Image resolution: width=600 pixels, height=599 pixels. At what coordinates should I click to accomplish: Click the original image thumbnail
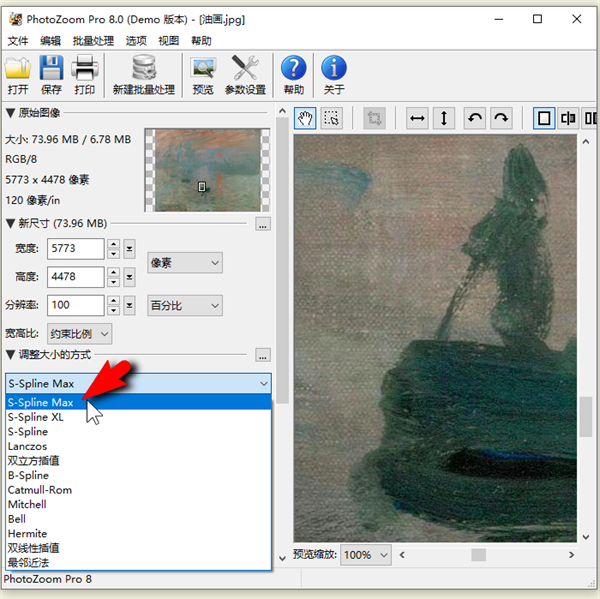coord(207,170)
